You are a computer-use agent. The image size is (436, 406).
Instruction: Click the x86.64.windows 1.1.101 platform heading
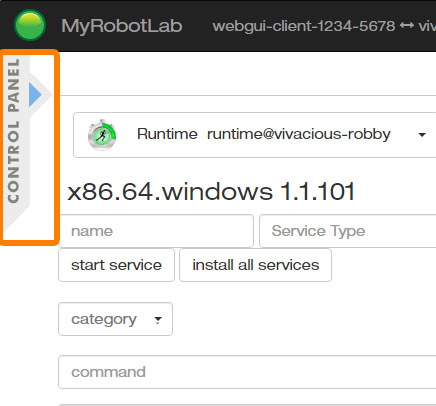point(211,191)
